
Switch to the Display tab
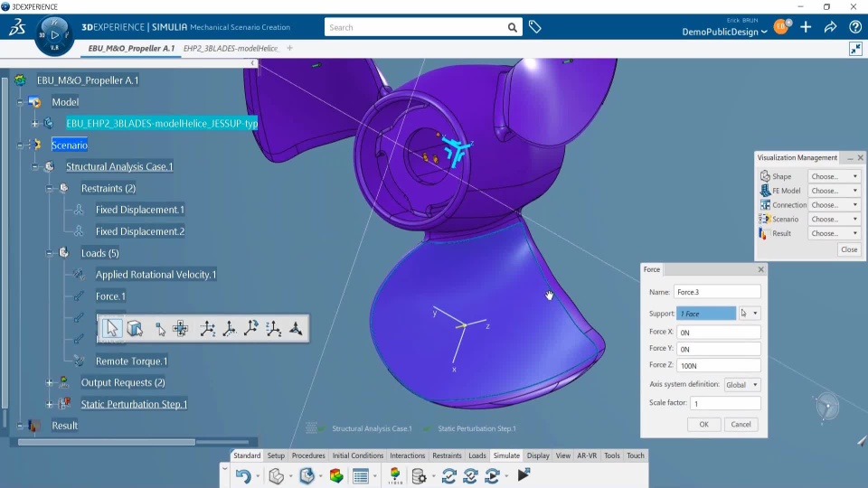537,455
